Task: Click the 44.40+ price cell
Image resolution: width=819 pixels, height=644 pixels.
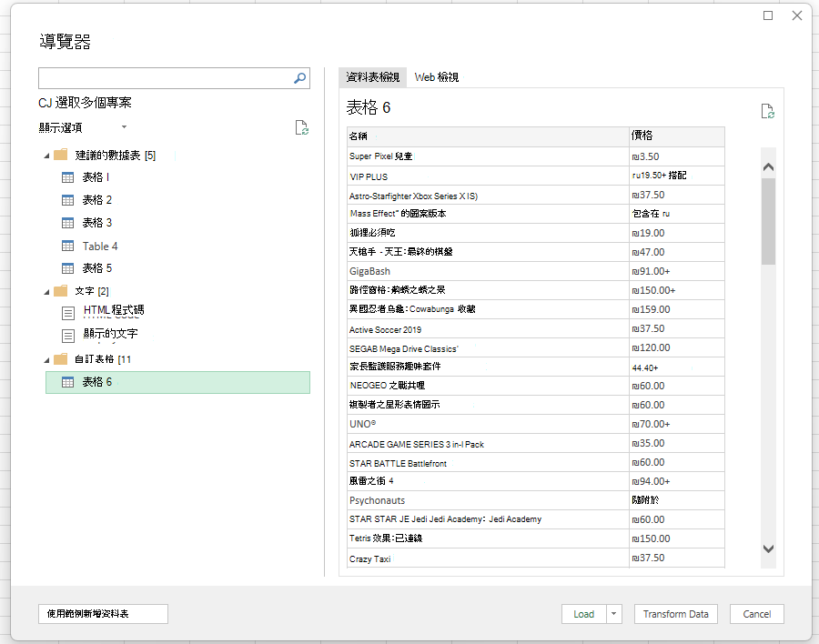Action: (677, 367)
